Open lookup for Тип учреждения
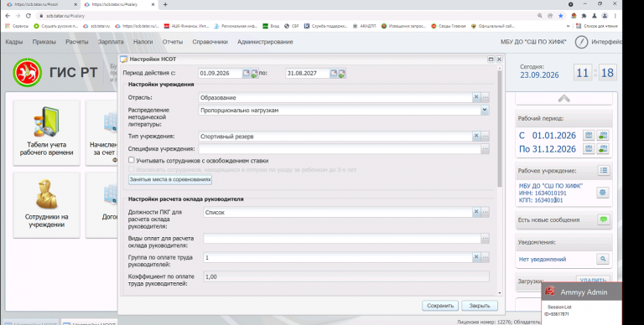Viewport: 644px width, 325px height. (x=485, y=136)
